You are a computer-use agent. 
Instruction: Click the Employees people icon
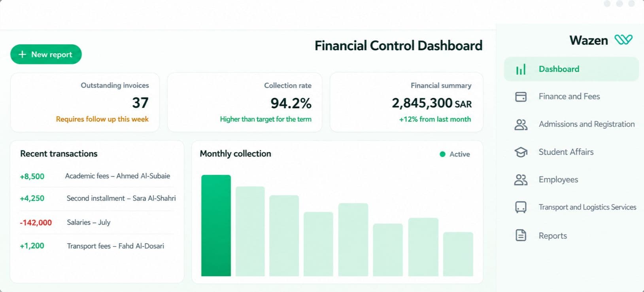521,180
